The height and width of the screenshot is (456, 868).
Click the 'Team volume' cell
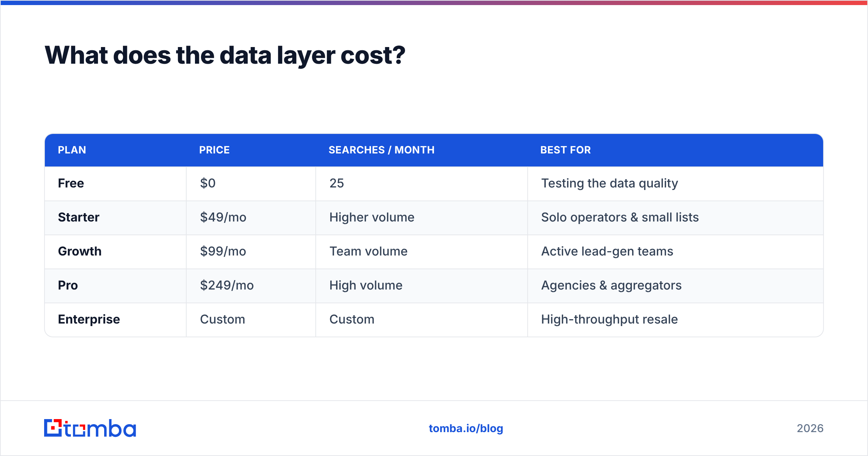421,252
